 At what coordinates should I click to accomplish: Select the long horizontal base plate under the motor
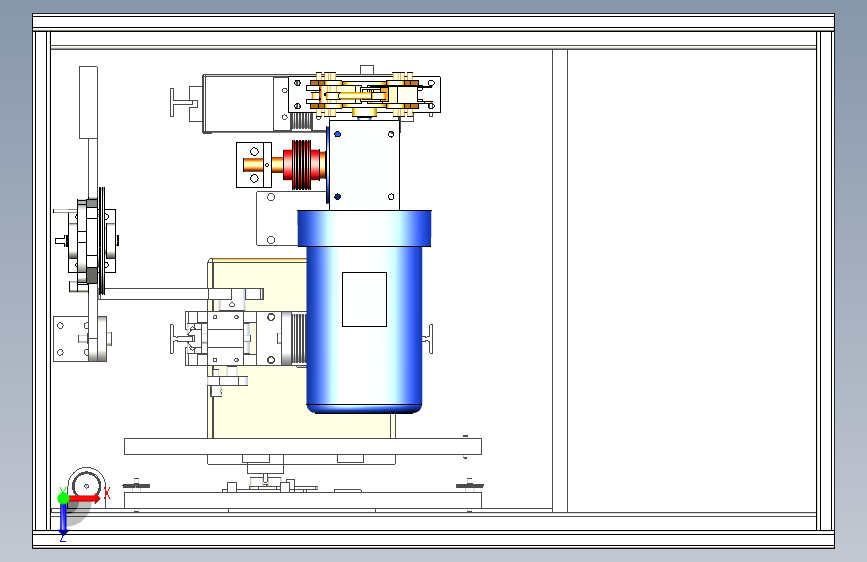point(303,446)
